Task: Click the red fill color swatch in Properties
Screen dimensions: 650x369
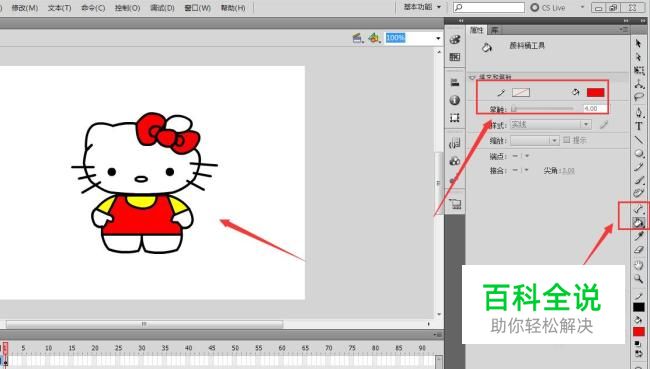Action: tap(595, 92)
